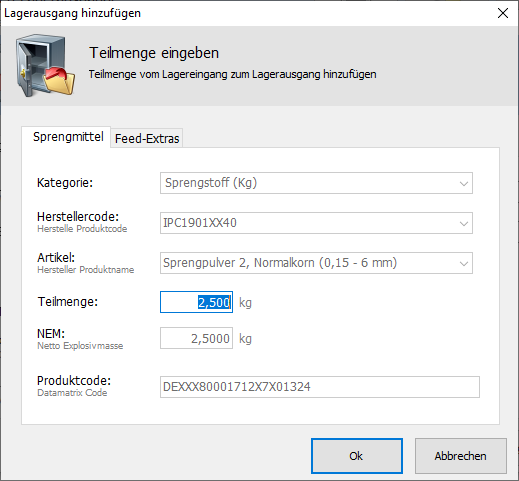Click the dialog title bar text
Image resolution: width=519 pixels, height=481 pixels.
click(x=72, y=13)
